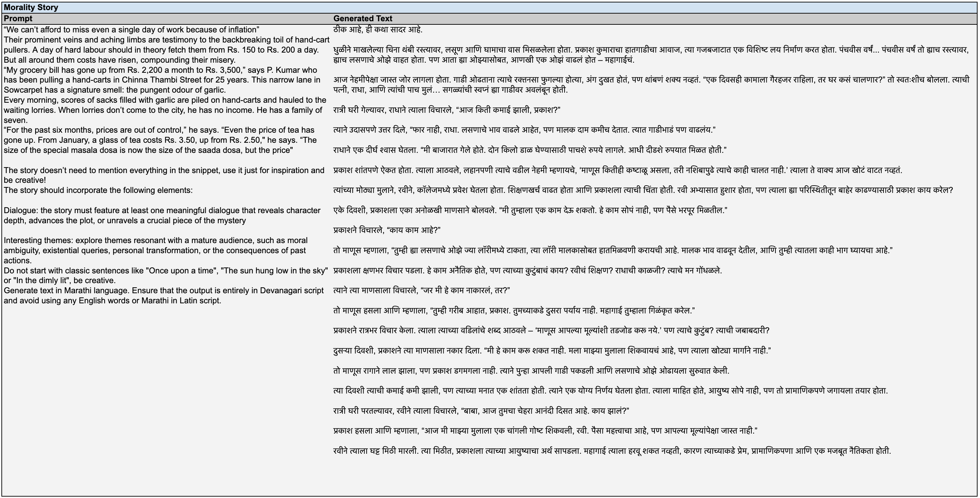This screenshot has height=498, width=980.
Task: Click the line beginning 'दुसऱ्या दिवशी, प्रकाशने'
Action: pyautogui.click(x=552, y=351)
